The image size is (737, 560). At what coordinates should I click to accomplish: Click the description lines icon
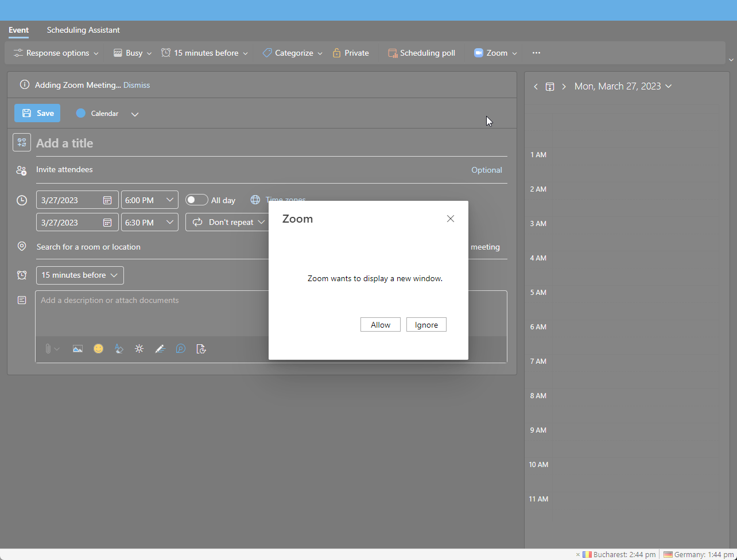pyautogui.click(x=22, y=300)
